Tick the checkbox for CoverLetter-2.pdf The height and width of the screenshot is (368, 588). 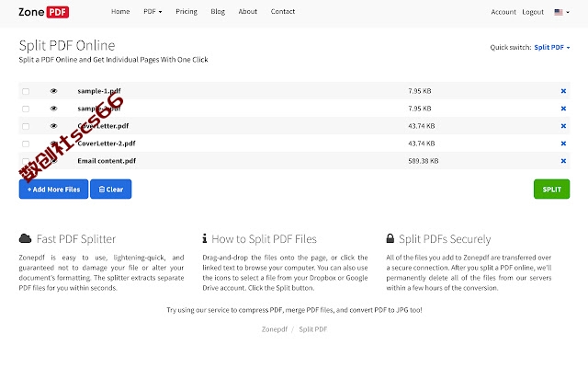(x=26, y=144)
